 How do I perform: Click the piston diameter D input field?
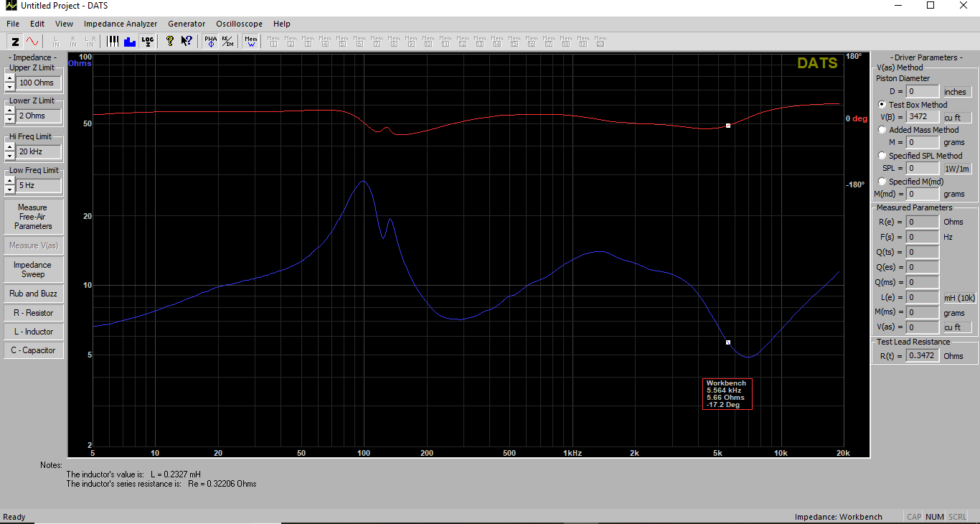click(x=923, y=91)
